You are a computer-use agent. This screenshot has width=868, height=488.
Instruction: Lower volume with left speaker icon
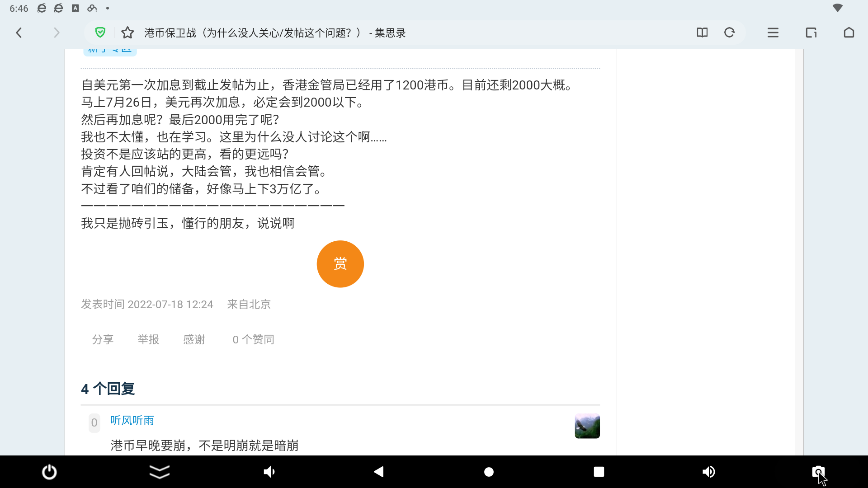coord(269,472)
